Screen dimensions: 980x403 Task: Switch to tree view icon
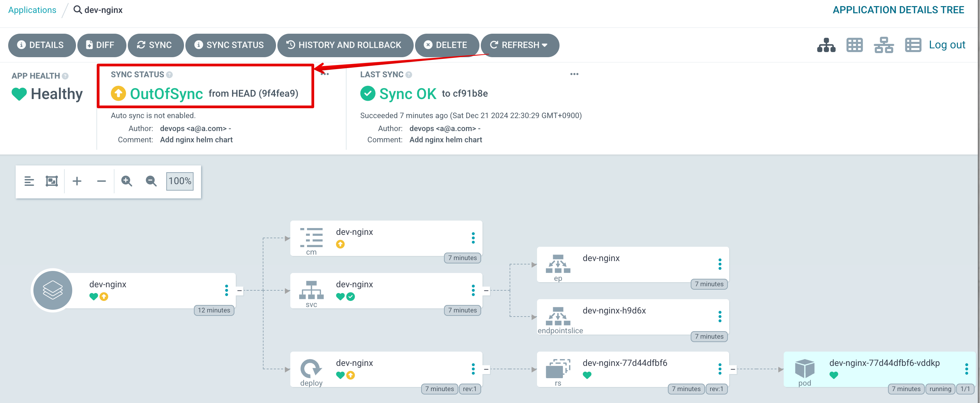pos(826,45)
